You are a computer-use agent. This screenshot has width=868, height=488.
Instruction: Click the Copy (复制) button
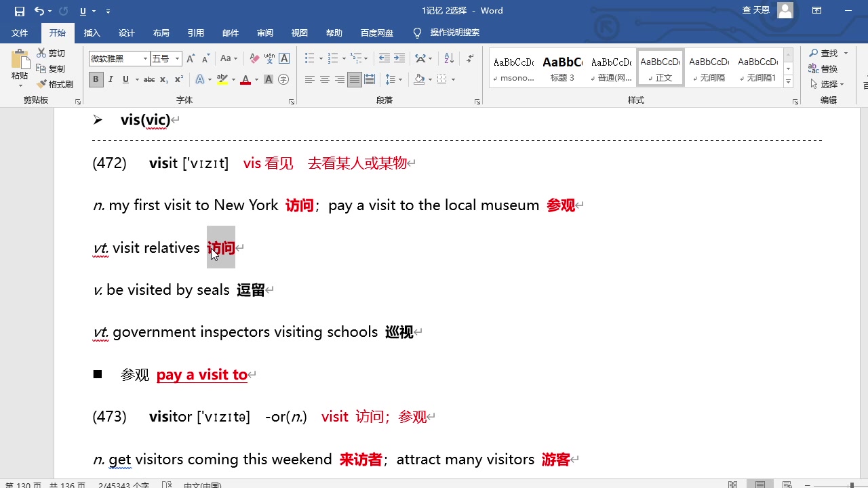52,69
